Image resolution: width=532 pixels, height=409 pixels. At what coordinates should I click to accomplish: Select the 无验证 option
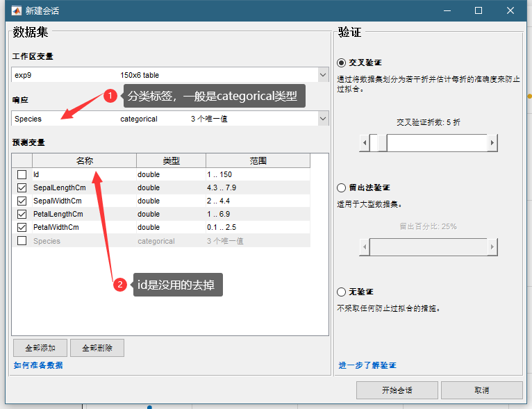[x=342, y=292]
